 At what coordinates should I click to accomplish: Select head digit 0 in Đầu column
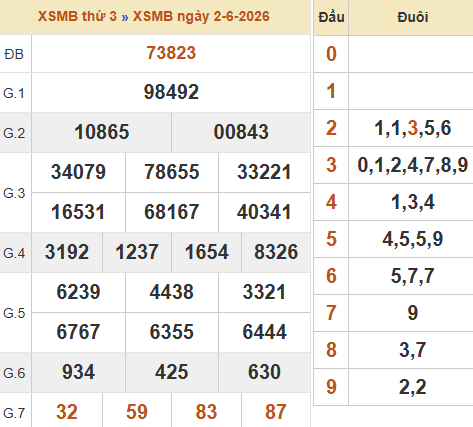click(x=331, y=54)
